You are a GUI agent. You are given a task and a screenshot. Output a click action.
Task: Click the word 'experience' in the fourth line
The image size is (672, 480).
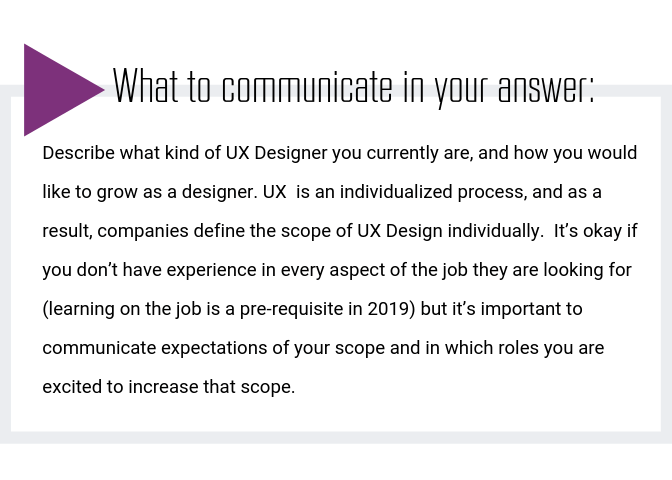tap(221, 270)
